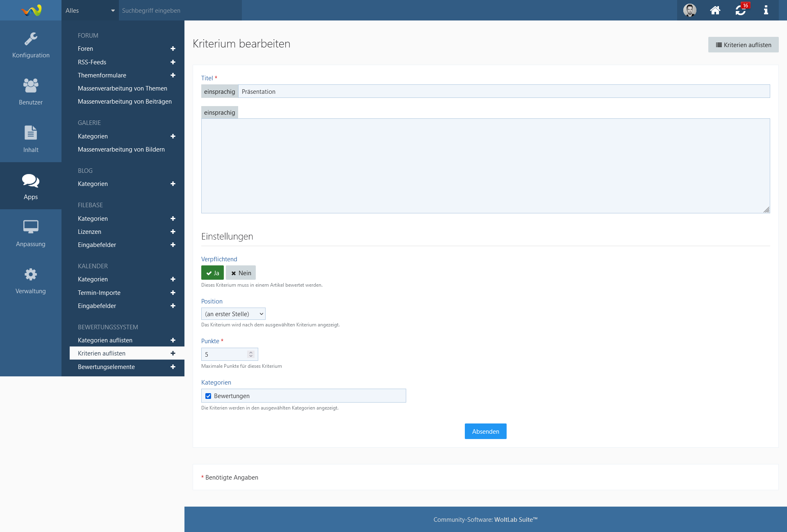Click einsprachig language selector beside title
Screen dimensions: 787x532
click(220, 91)
